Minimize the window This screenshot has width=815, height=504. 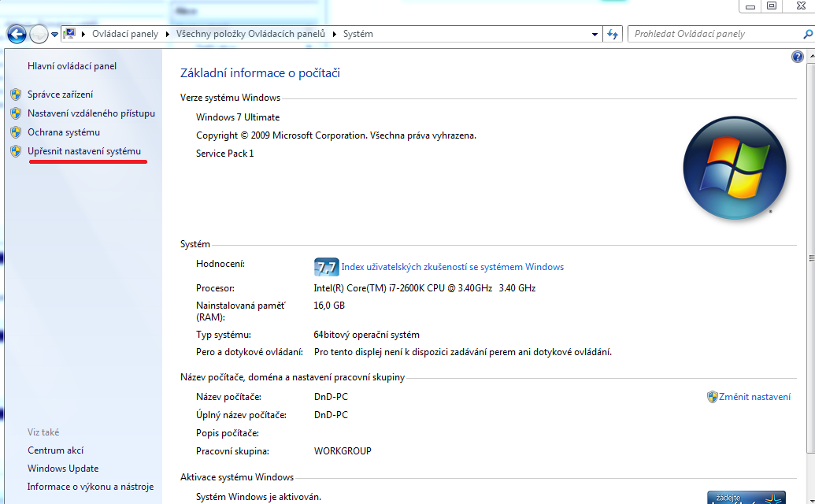click(750, 6)
